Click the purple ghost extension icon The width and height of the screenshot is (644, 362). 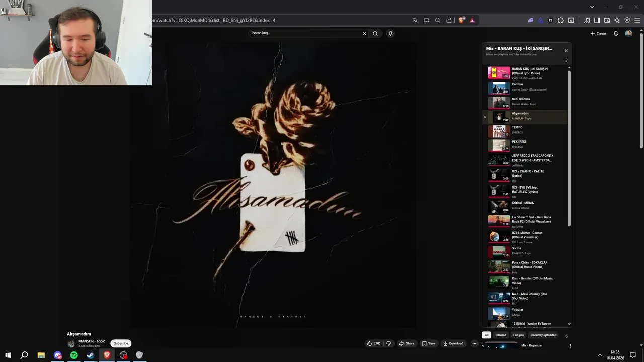tap(530, 20)
